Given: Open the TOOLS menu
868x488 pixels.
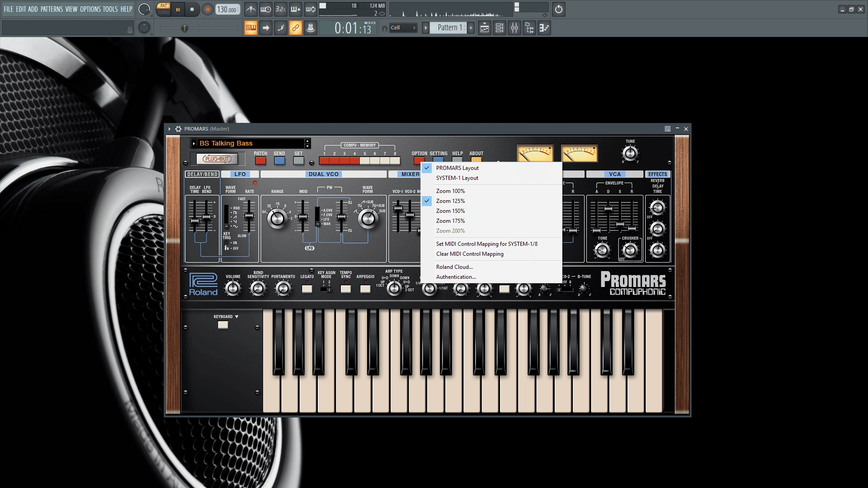Looking at the screenshot, I should click(110, 9).
